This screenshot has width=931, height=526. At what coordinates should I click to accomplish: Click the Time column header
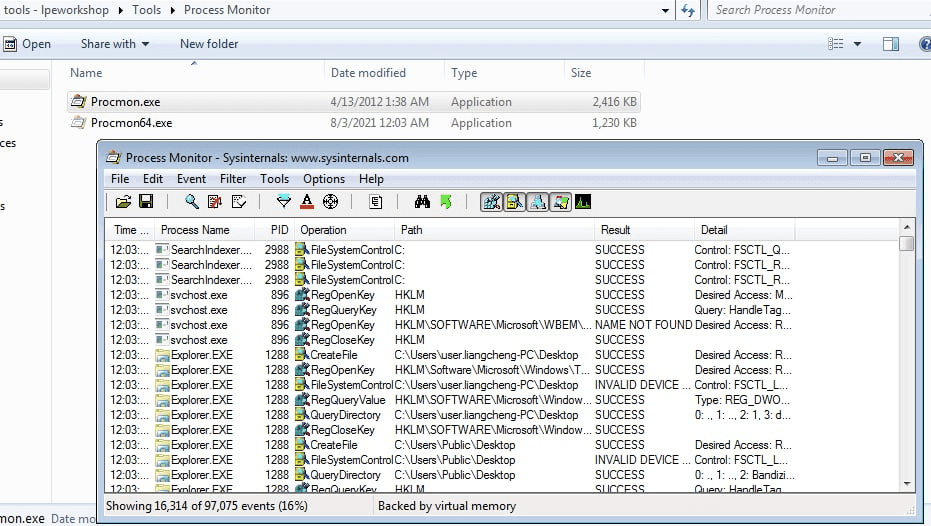(130, 230)
